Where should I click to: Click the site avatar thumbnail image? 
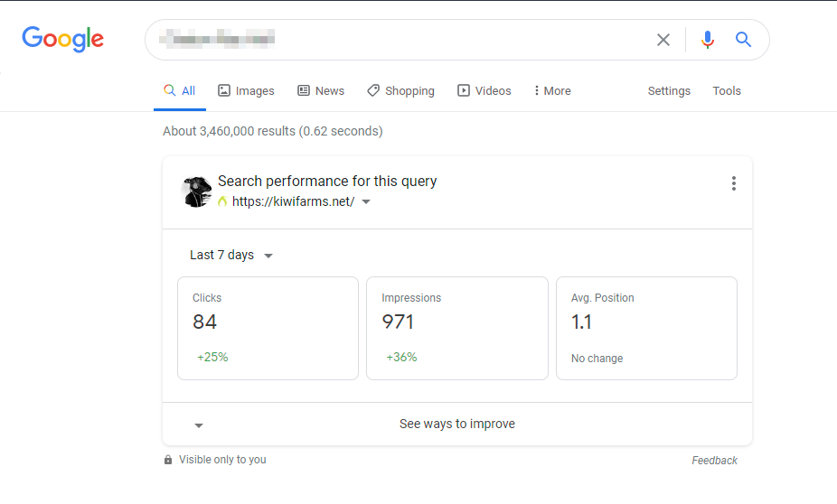(196, 191)
